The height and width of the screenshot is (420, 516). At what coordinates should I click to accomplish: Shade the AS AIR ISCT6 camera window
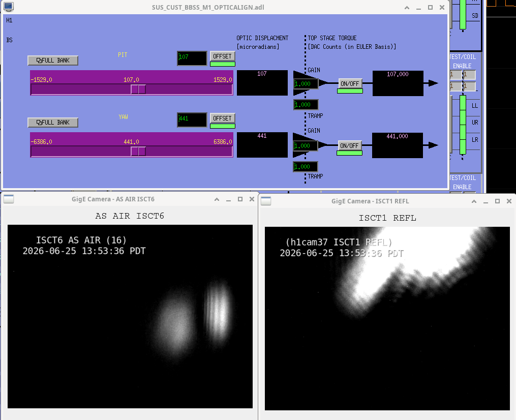coord(217,199)
